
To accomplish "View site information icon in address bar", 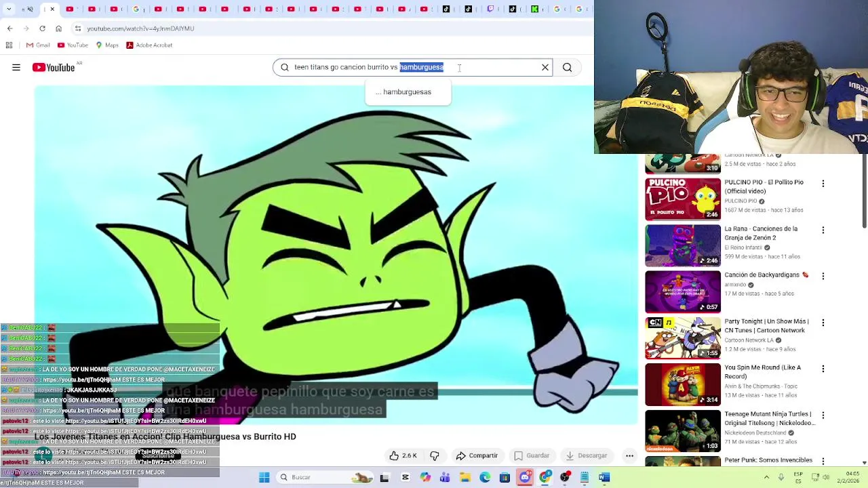I will [x=78, y=28].
